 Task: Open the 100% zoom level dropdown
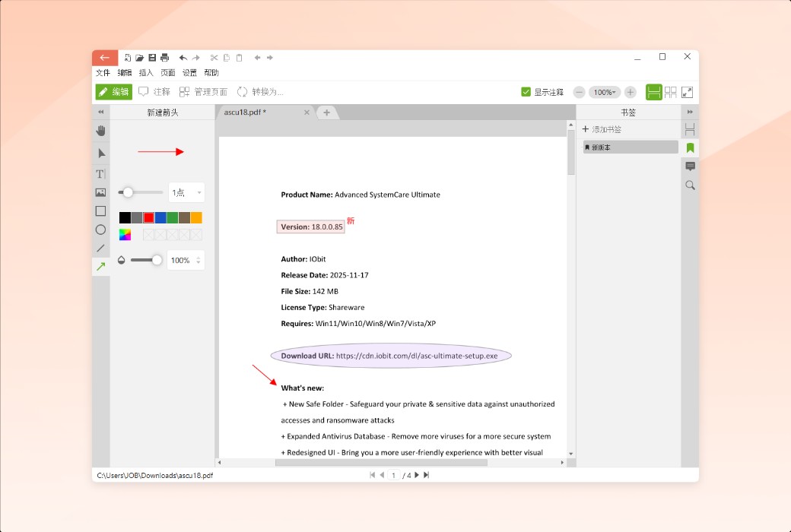(x=606, y=91)
